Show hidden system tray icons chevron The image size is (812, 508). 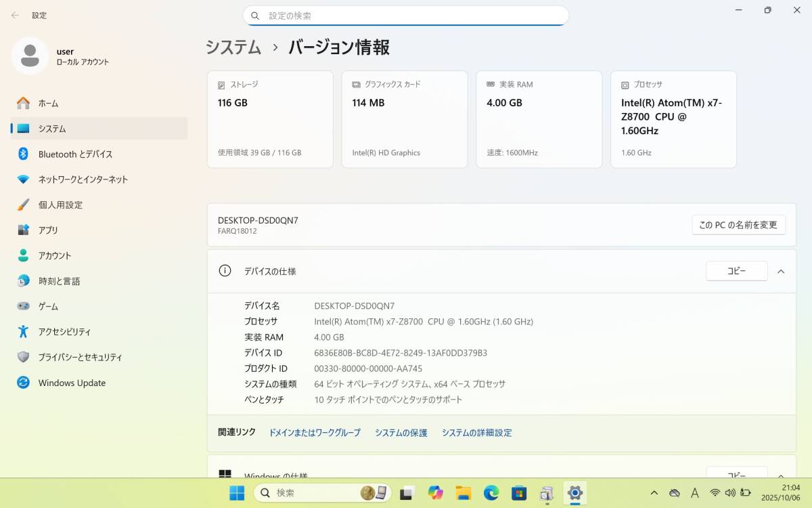(654, 493)
